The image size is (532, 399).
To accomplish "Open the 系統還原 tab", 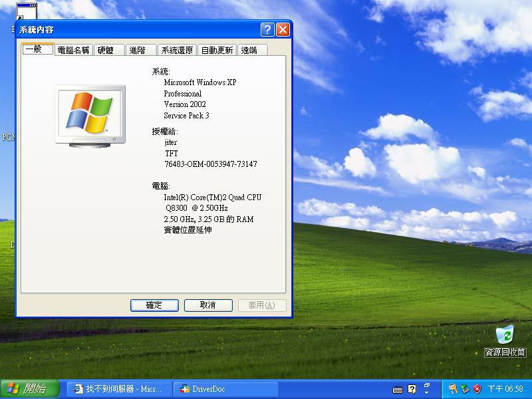I will pyautogui.click(x=177, y=51).
